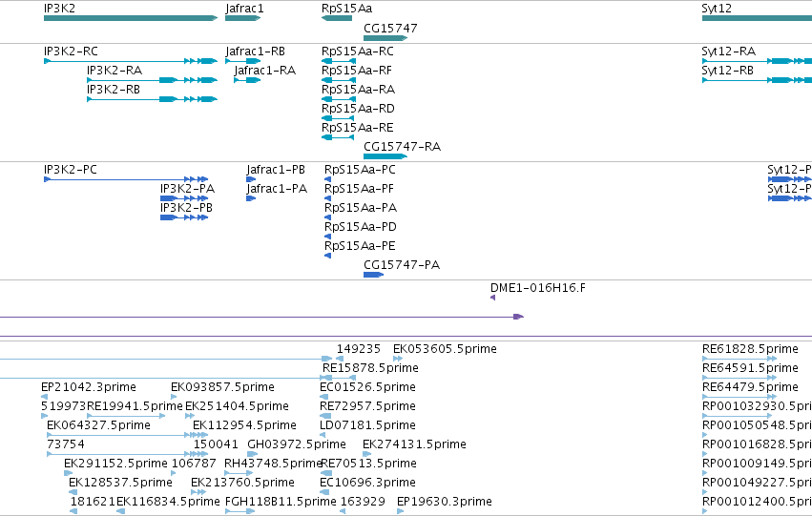812x516 pixels.
Task: Select transcript RpS15Aa-RD
Action: (338, 118)
